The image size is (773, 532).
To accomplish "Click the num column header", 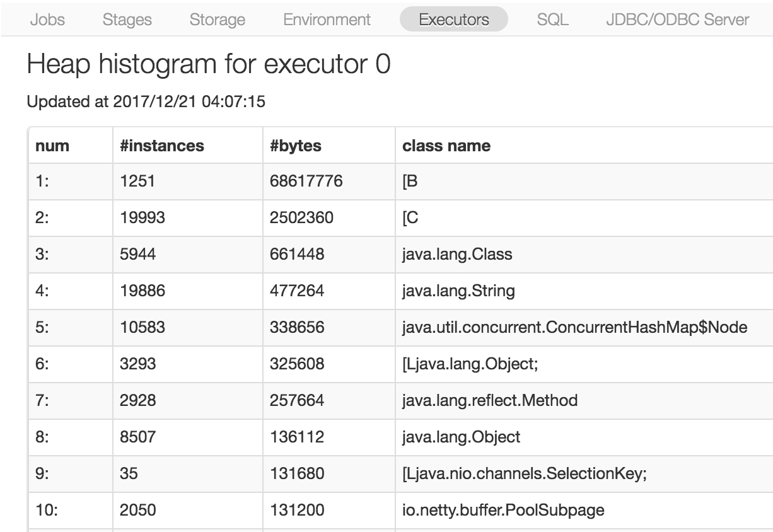I will pos(51,146).
